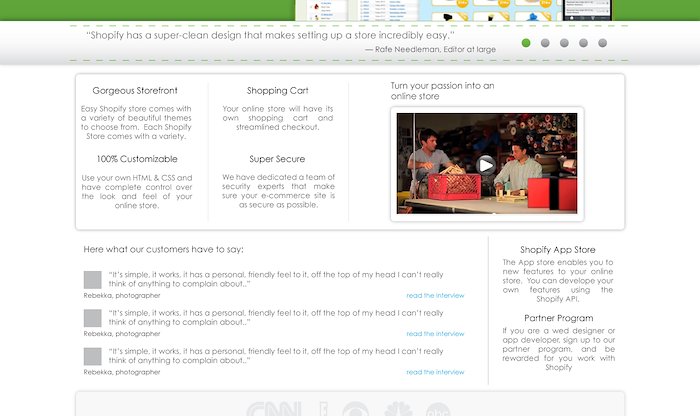Screen dimensions: 700x416
Task: Select the second testimonial carousel dot
Action: coord(545,43)
